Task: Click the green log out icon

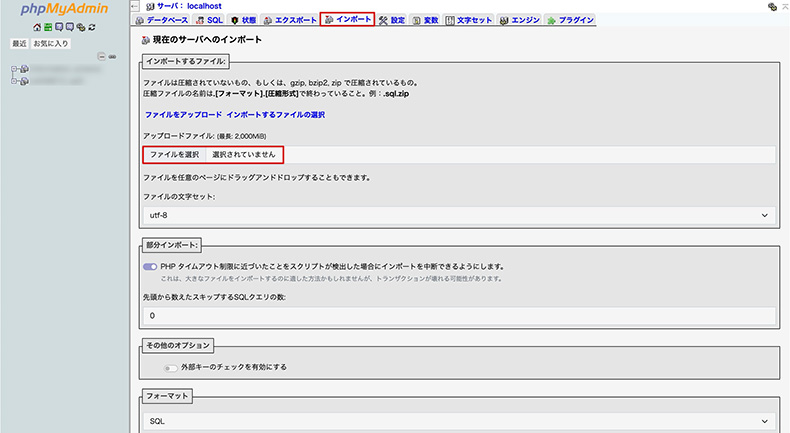Action: (x=47, y=28)
